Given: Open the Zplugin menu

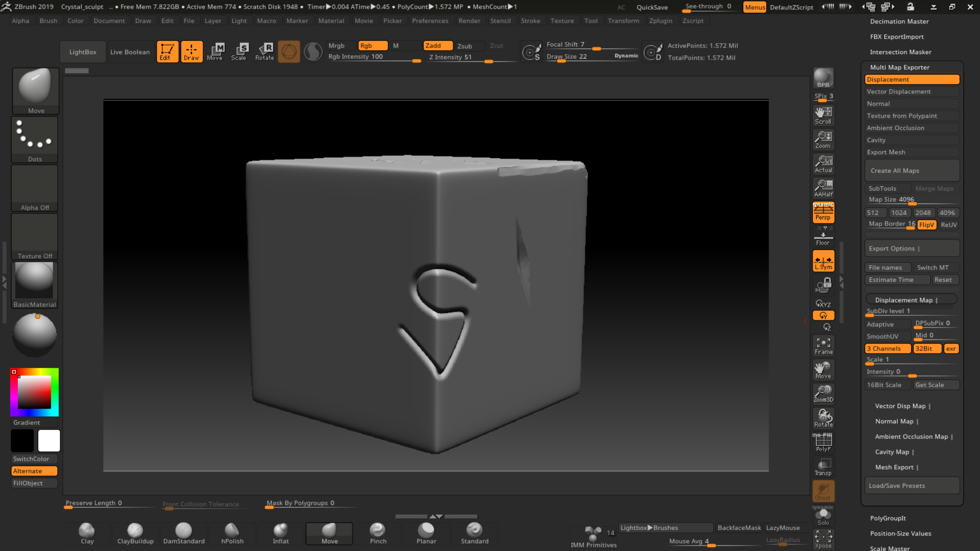Looking at the screenshot, I should click(660, 20).
